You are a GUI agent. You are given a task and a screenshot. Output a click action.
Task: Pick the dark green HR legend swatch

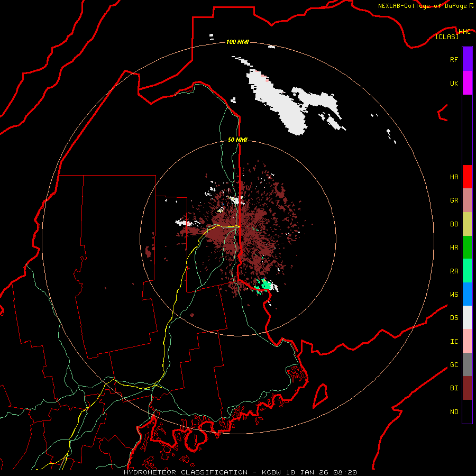(x=467, y=248)
